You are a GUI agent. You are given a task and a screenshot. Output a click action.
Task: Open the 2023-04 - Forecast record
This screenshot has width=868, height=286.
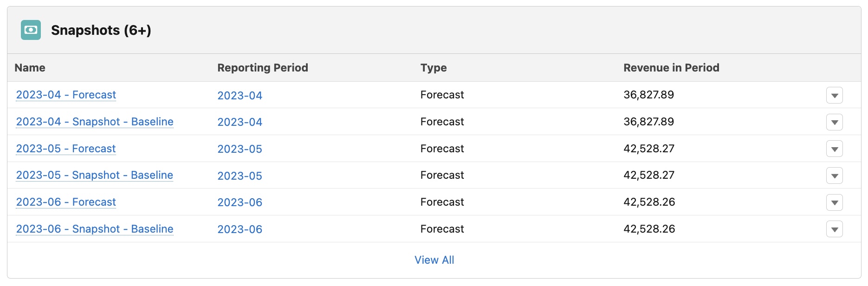(66, 95)
